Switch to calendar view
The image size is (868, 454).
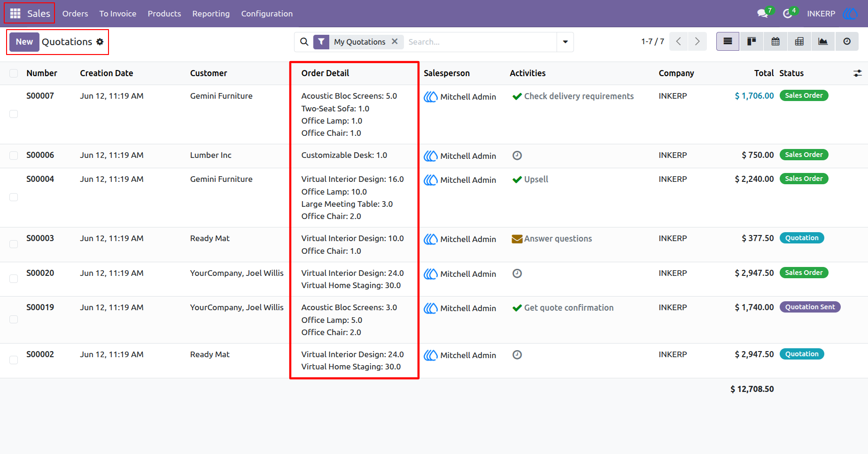(775, 41)
